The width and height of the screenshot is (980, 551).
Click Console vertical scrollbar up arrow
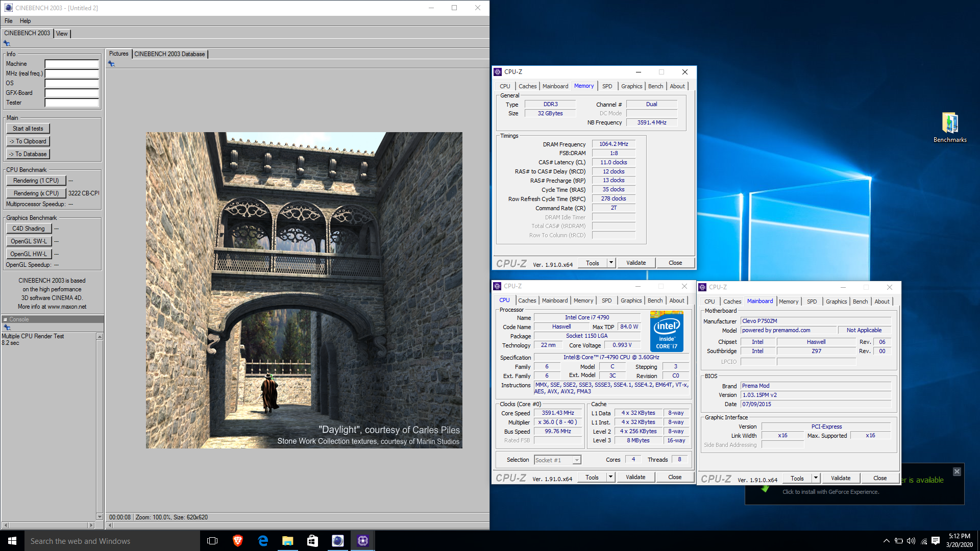tap(100, 337)
